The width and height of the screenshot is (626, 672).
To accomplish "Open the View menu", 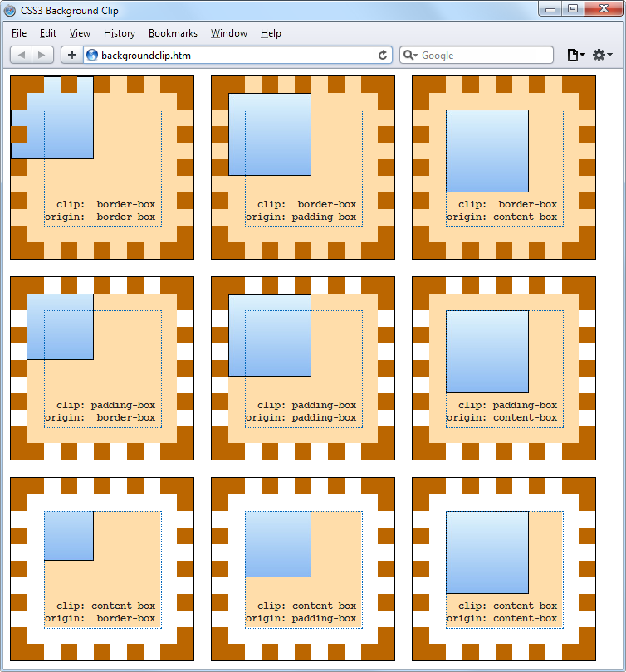I will (80, 33).
